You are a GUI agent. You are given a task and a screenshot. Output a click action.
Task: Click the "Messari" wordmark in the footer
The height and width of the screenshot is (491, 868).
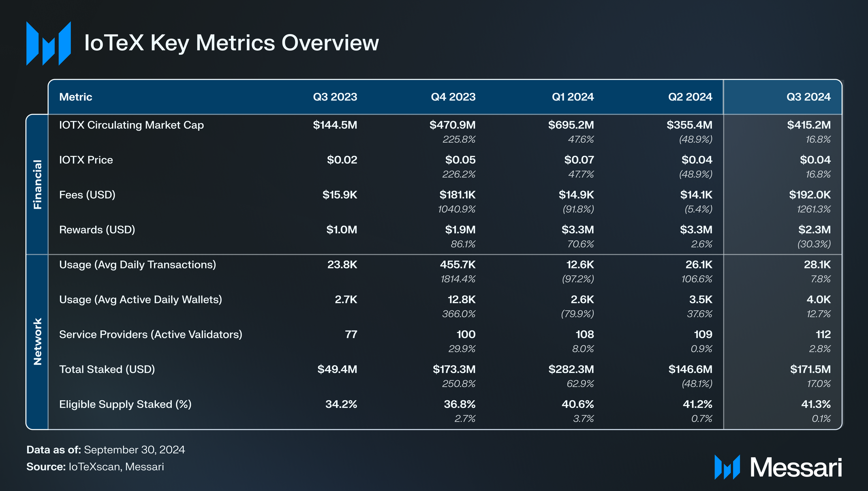(x=796, y=467)
